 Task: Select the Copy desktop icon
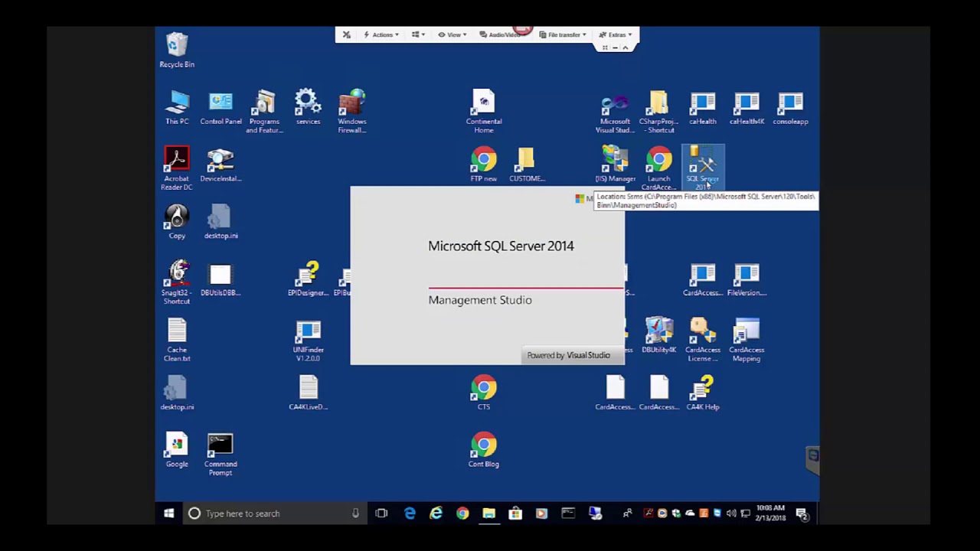177,222
